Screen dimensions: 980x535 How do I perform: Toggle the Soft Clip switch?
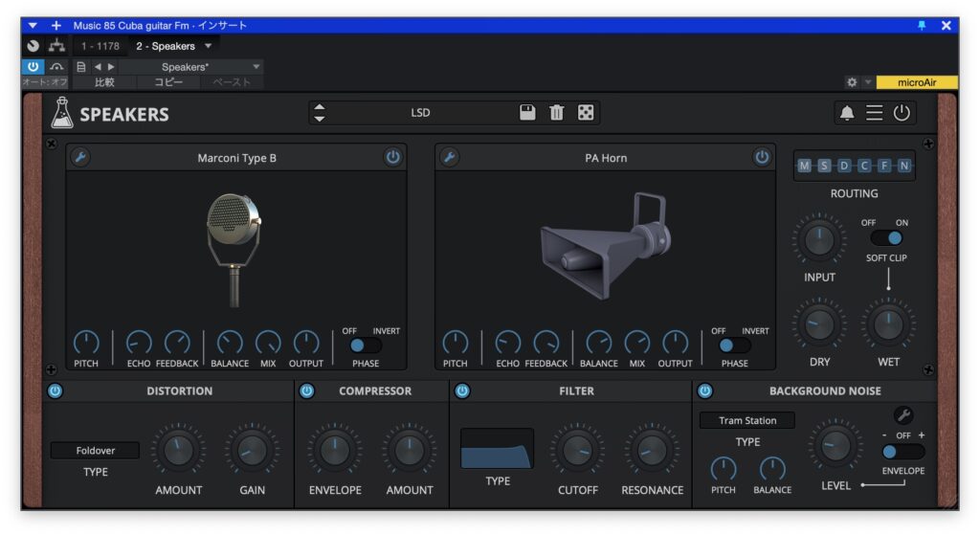(x=888, y=238)
